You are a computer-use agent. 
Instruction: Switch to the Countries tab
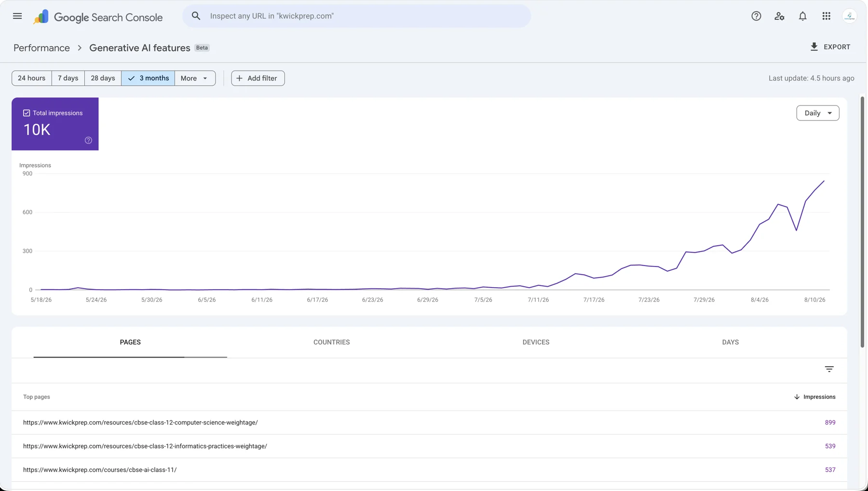(x=331, y=342)
